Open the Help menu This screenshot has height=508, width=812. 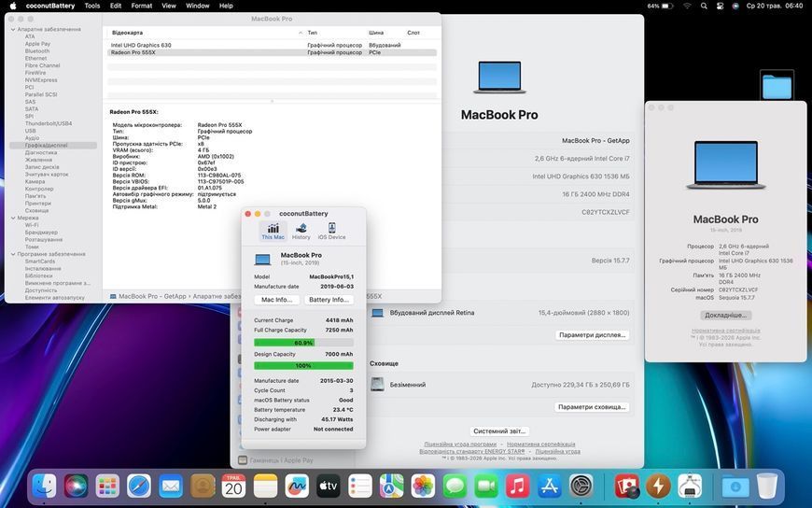point(226,6)
